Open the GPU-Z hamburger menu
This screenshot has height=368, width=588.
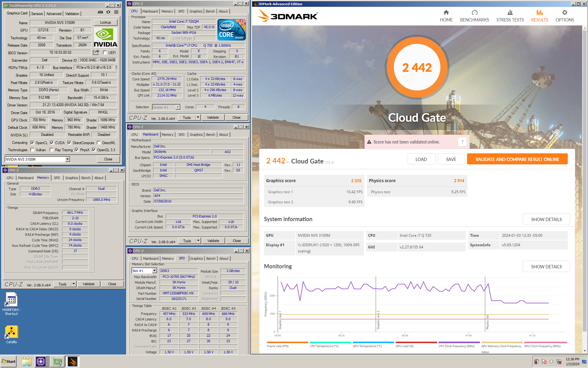click(116, 12)
